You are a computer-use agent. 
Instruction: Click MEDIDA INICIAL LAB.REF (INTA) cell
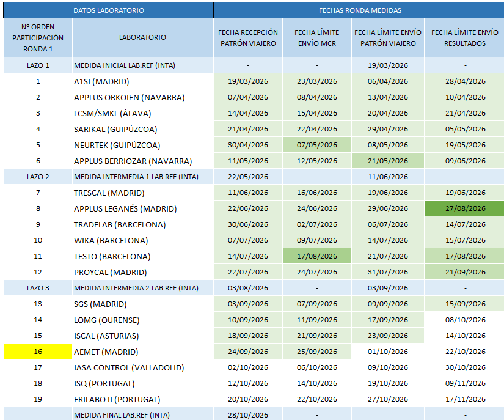click(143, 65)
